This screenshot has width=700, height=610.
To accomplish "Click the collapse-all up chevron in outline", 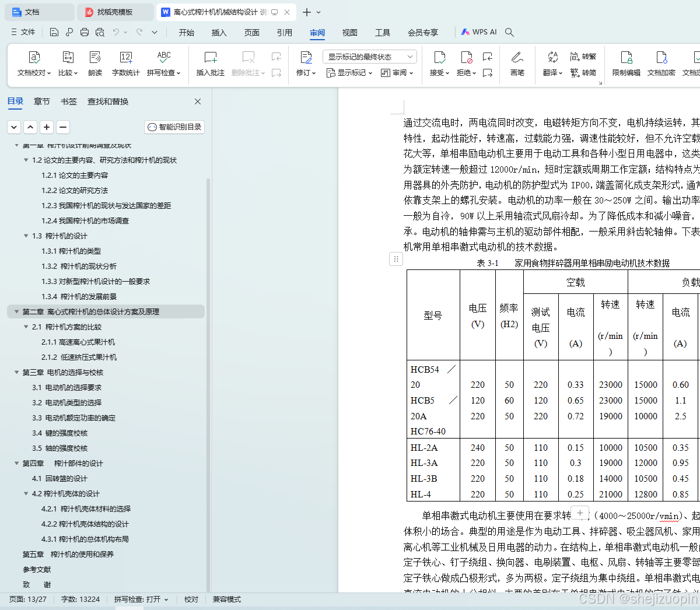I will coord(30,127).
